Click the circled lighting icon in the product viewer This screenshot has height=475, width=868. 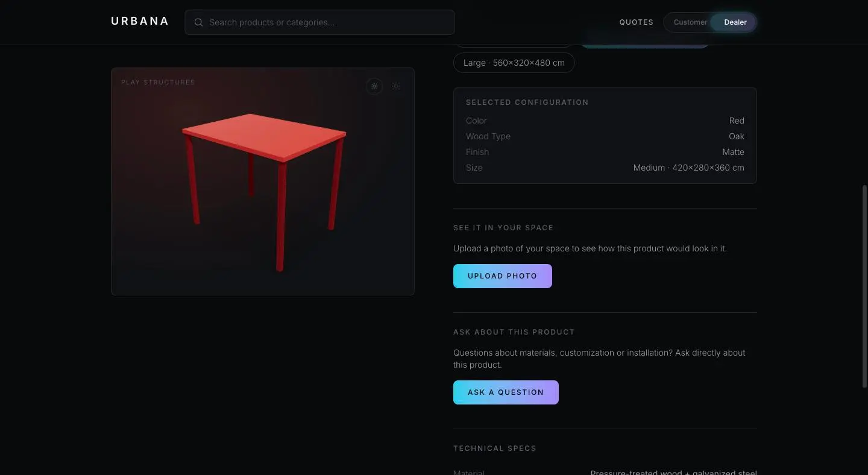[374, 86]
